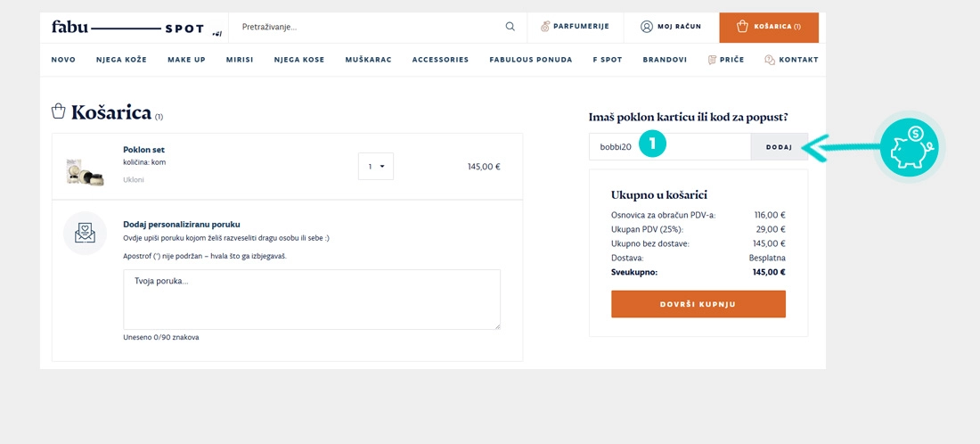This screenshot has width=980, height=444.
Task: Open the F Spot menu
Action: click(608, 60)
